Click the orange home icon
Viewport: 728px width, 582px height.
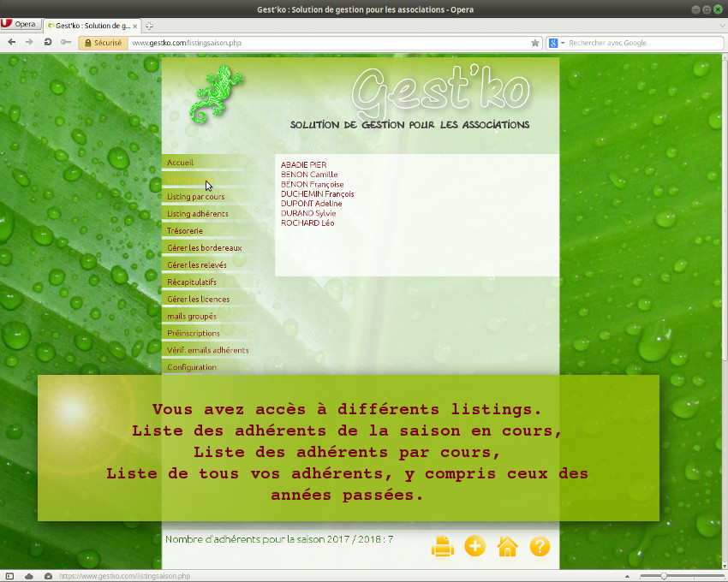coord(508,547)
